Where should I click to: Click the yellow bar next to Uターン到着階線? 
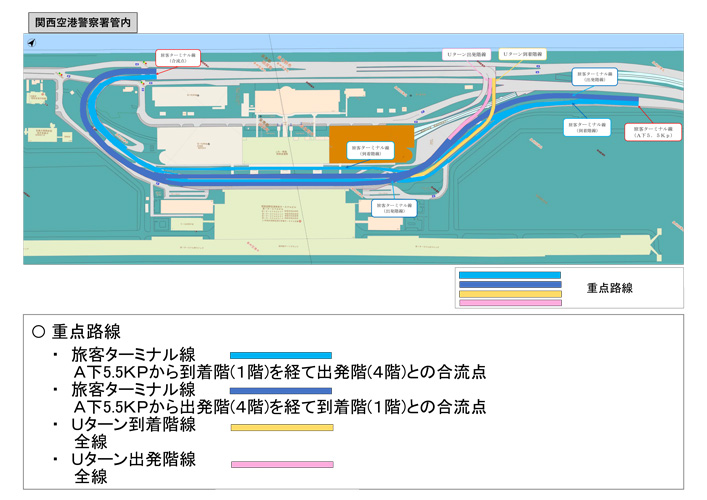[x=282, y=427]
